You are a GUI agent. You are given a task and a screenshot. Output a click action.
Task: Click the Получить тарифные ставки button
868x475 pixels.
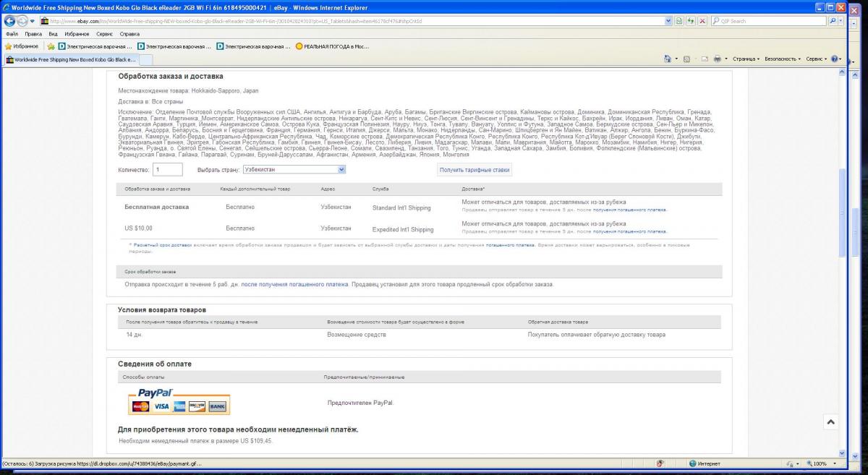pos(475,170)
